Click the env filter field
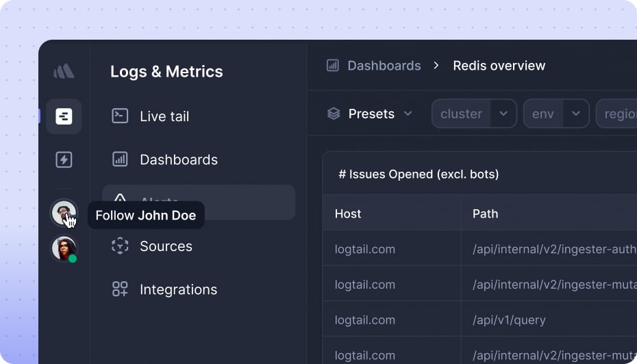The width and height of the screenshot is (637, 364). pos(542,114)
